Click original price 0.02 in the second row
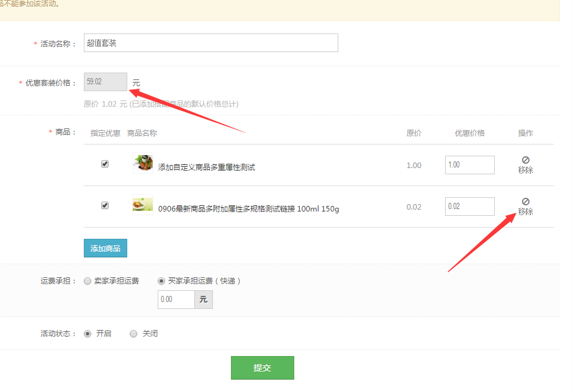This screenshot has height=392, width=573. pos(414,207)
